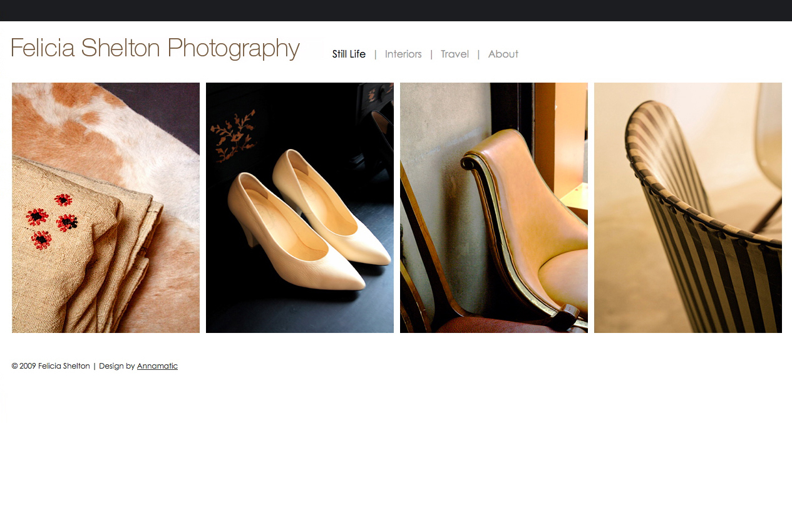This screenshot has width=792, height=532.
Task: Click the Design by label text
Action: (117, 366)
